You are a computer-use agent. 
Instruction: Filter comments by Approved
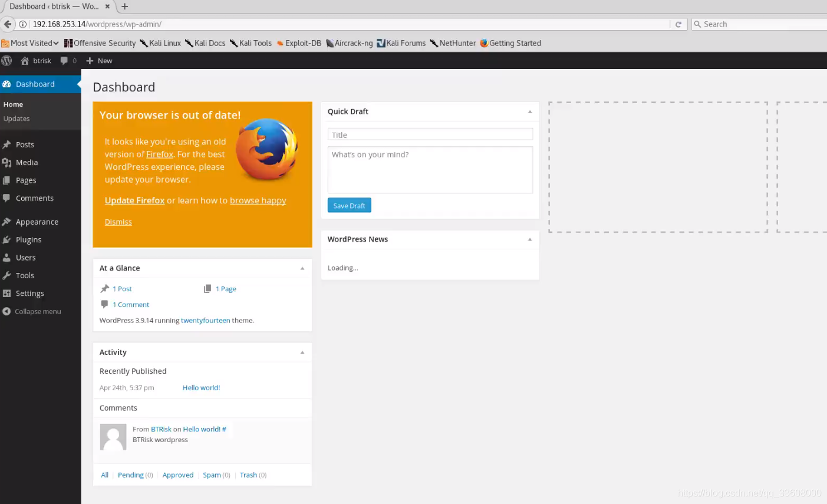click(x=178, y=475)
